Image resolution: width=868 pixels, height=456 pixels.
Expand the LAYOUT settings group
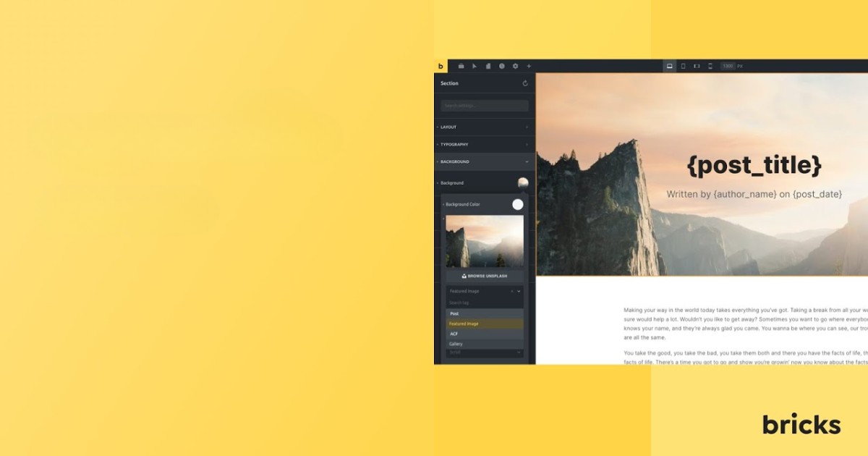(x=482, y=127)
